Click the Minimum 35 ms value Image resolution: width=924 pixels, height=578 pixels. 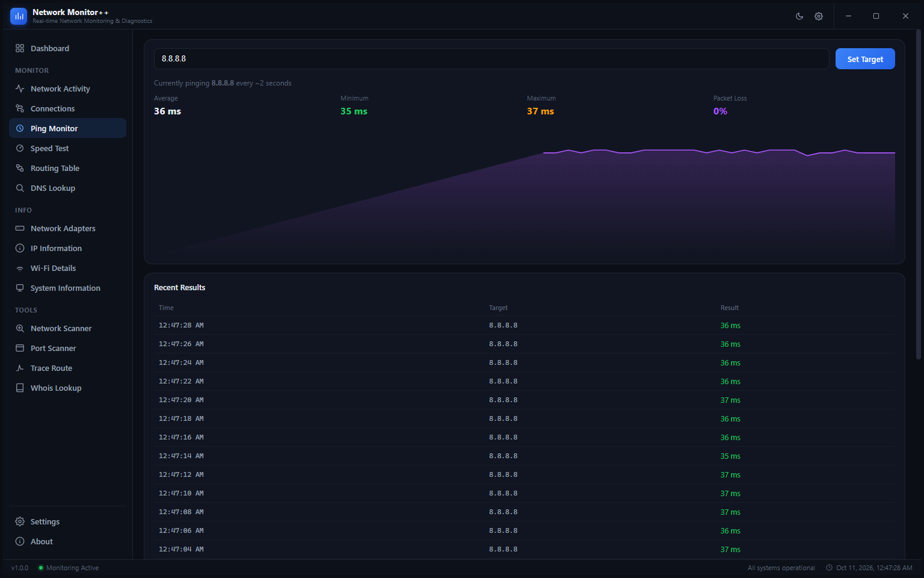[x=354, y=111]
